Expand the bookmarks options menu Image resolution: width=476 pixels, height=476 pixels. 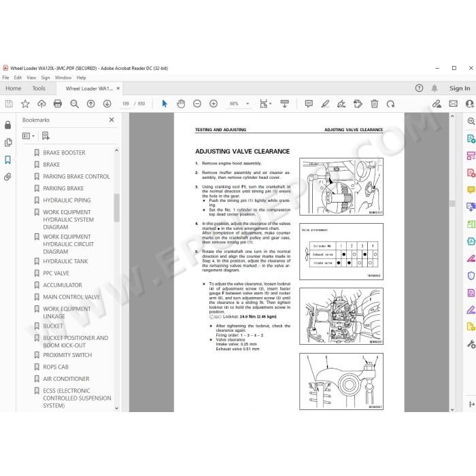[29, 136]
